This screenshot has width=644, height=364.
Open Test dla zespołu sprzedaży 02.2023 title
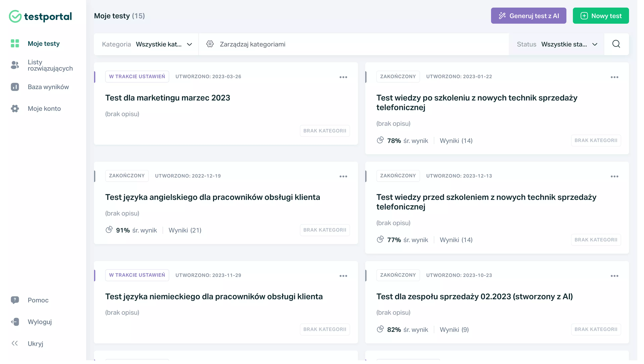pyautogui.click(x=475, y=297)
